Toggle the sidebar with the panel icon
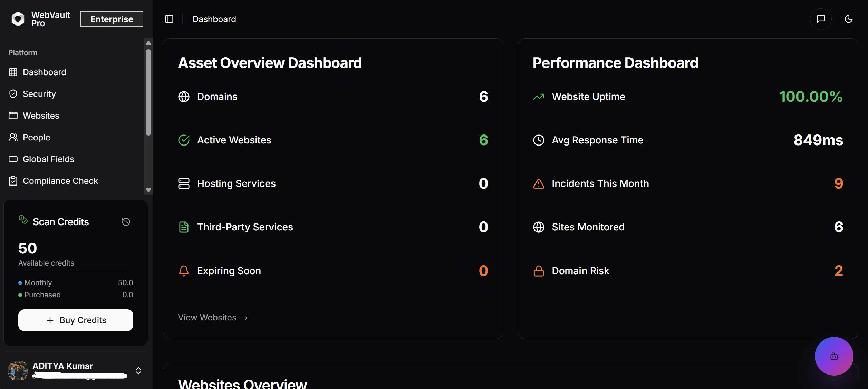The height and width of the screenshot is (389, 868). coord(169,19)
